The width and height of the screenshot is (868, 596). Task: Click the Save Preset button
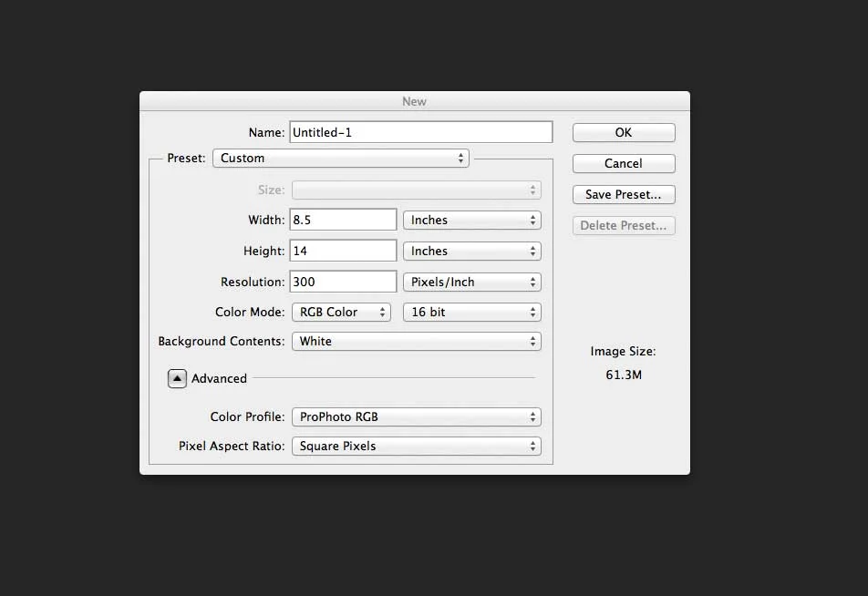(624, 195)
